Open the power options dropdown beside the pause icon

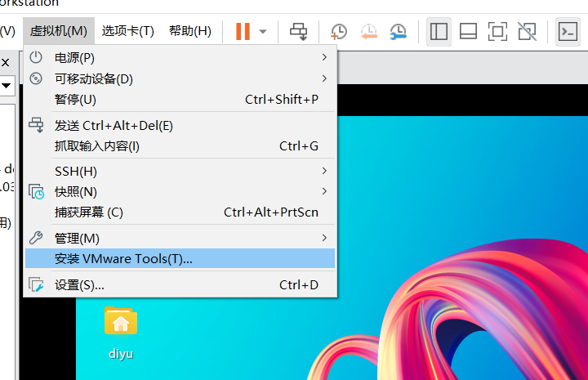coord(263,32)
